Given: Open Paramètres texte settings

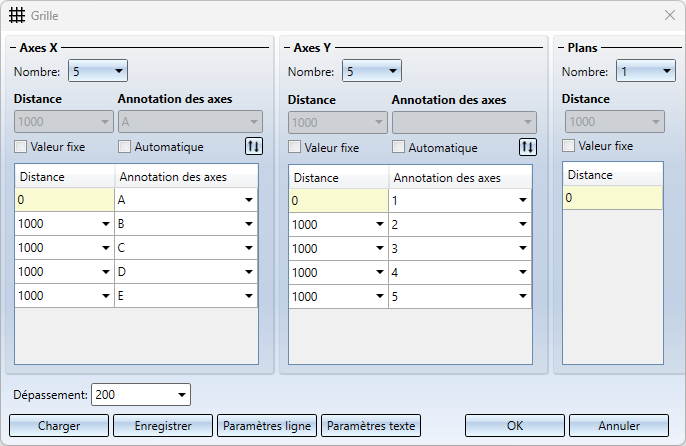Looking at the screenshot, I should (x=371, y=426).
